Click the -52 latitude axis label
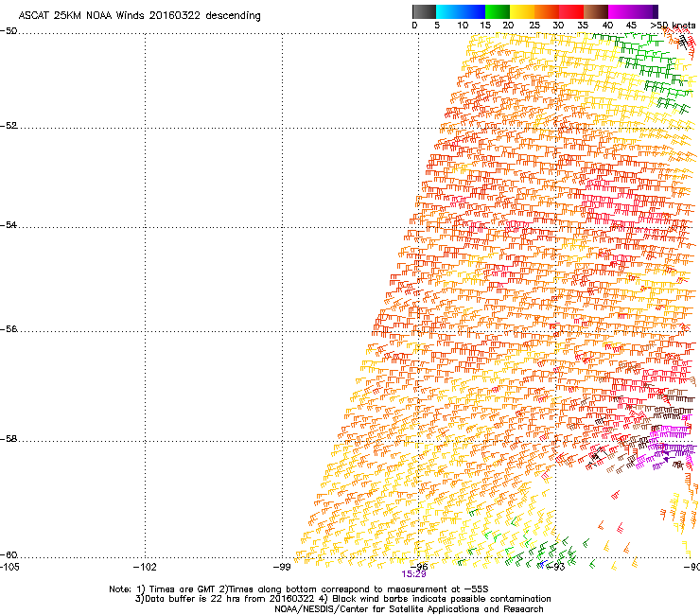 click(9, 126)
